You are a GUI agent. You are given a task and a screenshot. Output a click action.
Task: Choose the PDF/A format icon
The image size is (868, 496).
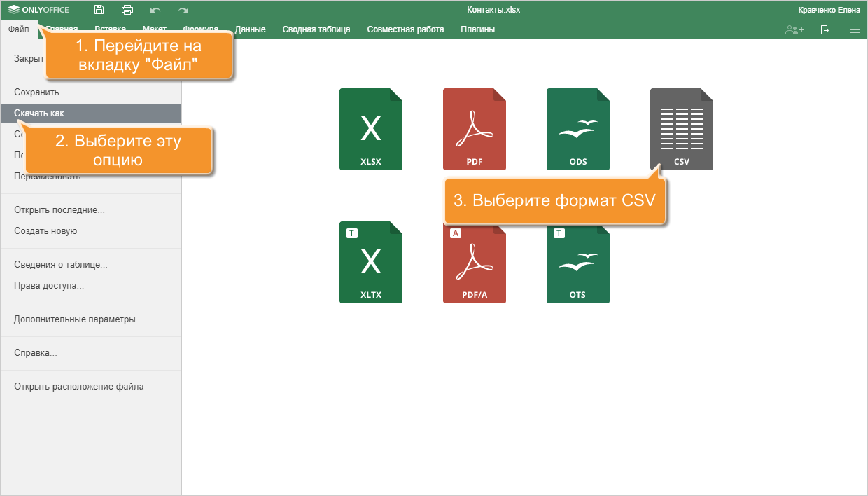475,264
